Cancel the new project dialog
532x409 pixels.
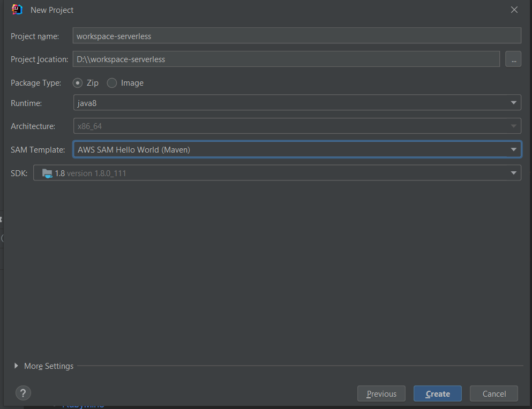point(493,394)
